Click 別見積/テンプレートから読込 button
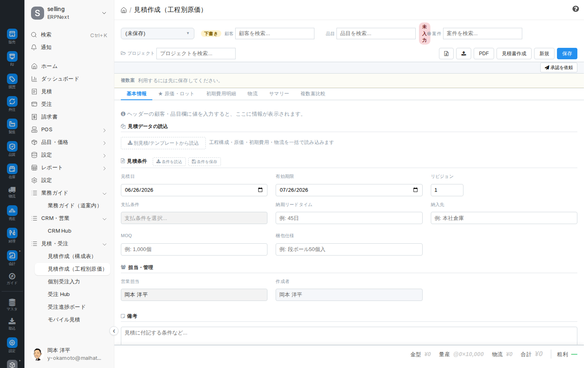588x368 pixels. pos(163,143)
